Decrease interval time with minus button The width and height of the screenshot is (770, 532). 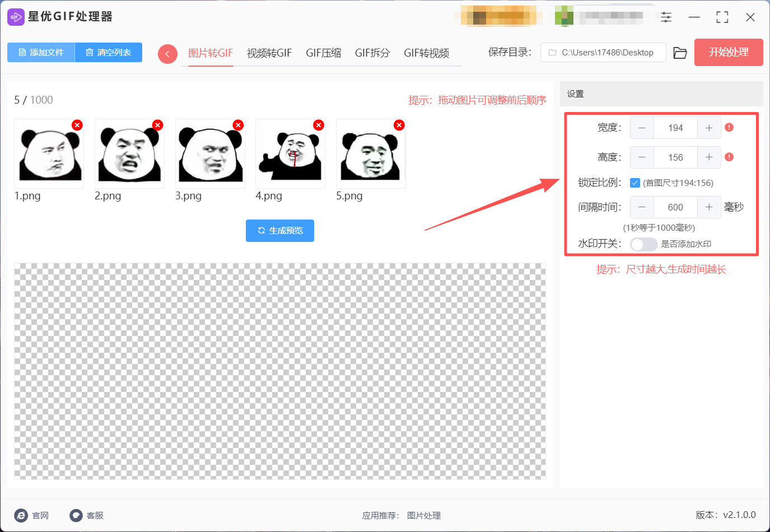tap(642, 207)
